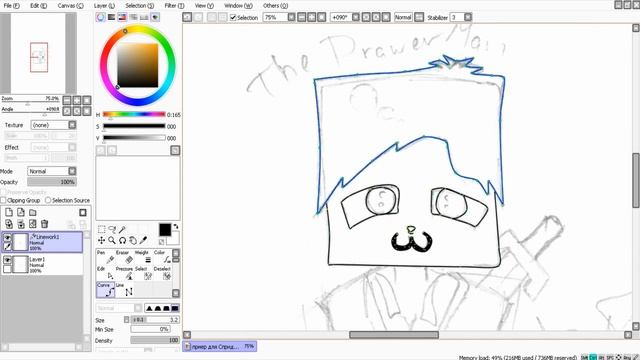Pick the rectangular selection tool

pos(101,229)
